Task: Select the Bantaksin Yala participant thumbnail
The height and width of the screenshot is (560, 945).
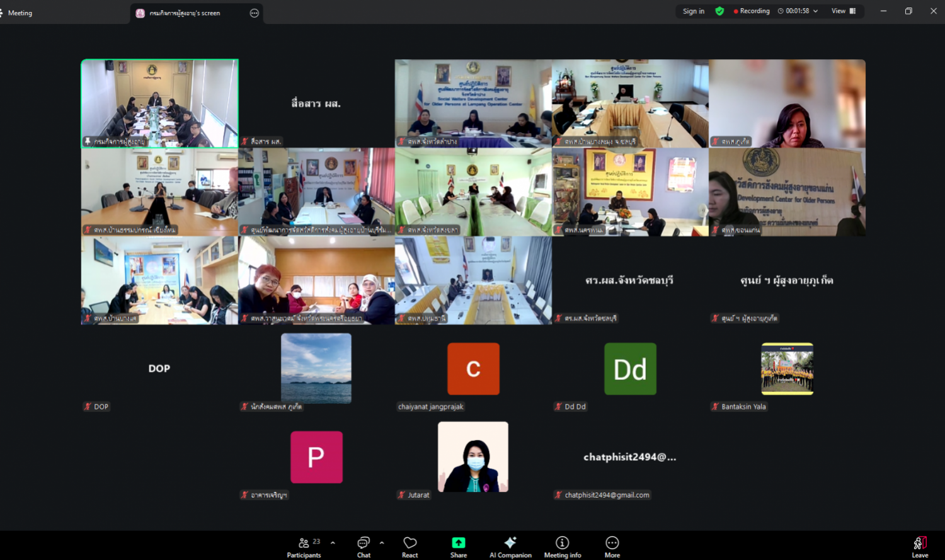Action: (787, 369)
